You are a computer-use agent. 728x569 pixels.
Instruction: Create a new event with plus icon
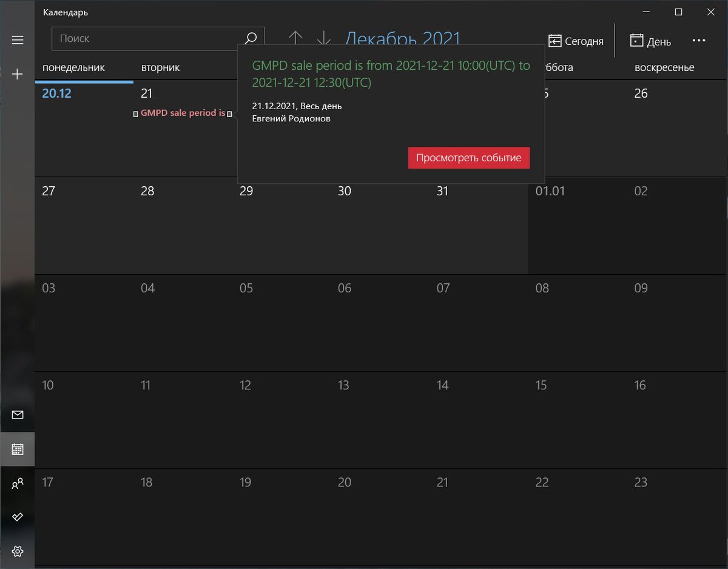pos(18,74)
